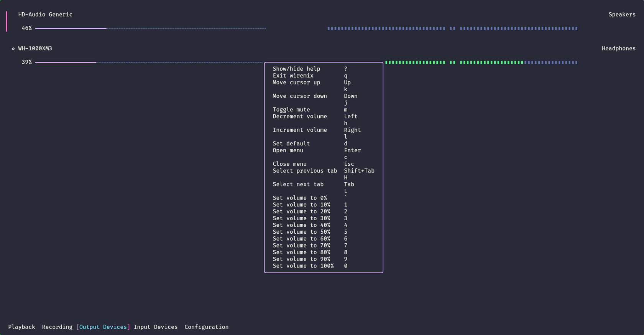Click the 'Move cursor up' help entry
The height and width of the screenshot is (335, 644).
(x=296, y=83)
